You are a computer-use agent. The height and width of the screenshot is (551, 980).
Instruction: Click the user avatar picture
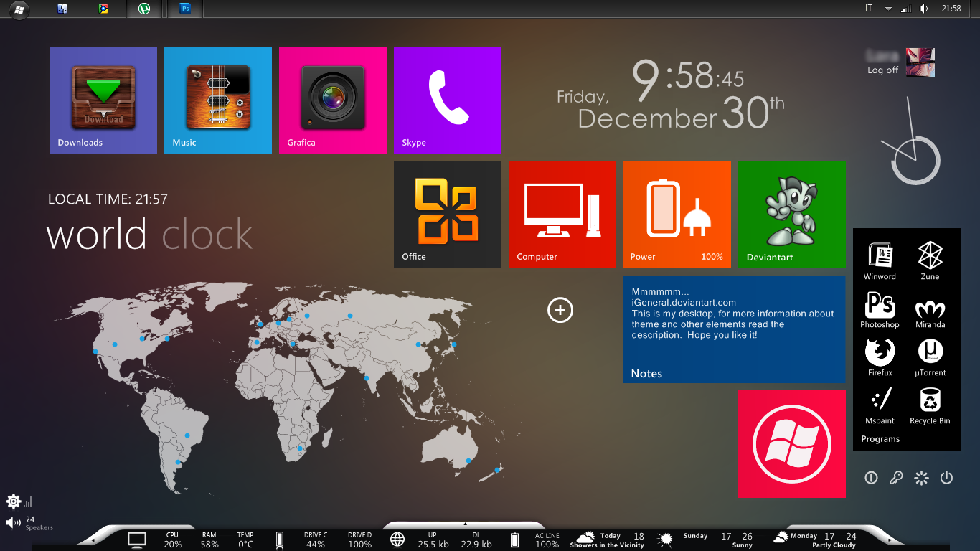pos(920,62)
